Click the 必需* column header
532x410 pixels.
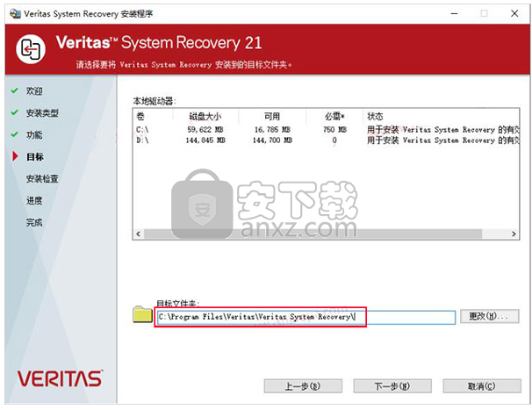click(334, 117)
